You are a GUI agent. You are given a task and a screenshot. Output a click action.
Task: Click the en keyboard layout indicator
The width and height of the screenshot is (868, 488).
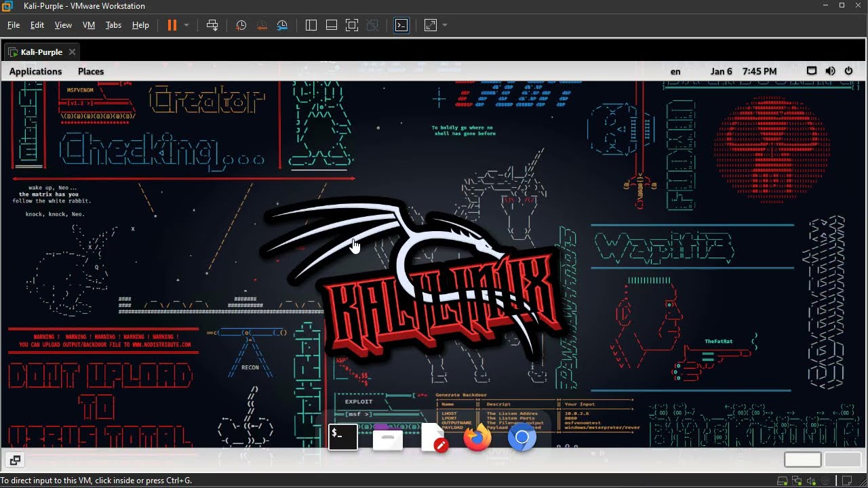(x=675, y=71)
